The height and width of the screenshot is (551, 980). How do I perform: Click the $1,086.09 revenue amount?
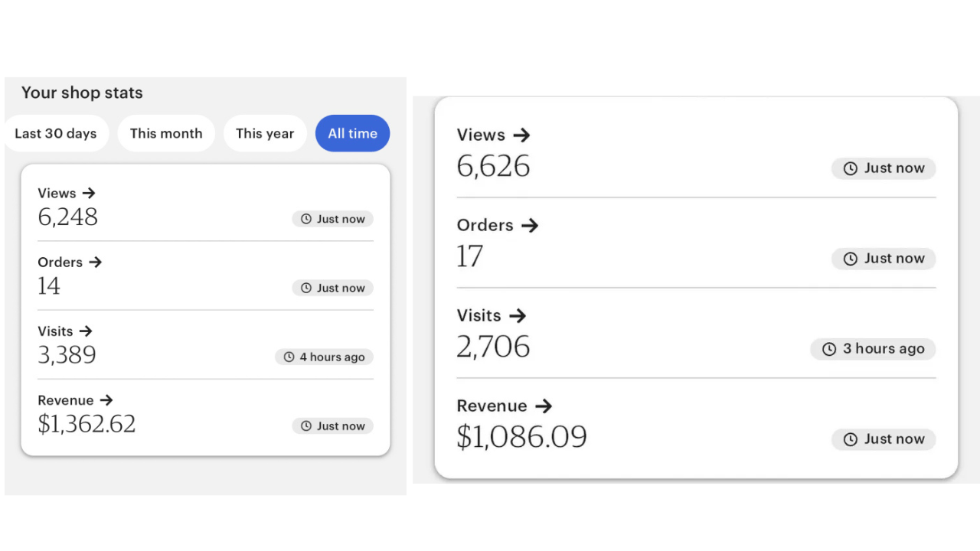point(521,437)
